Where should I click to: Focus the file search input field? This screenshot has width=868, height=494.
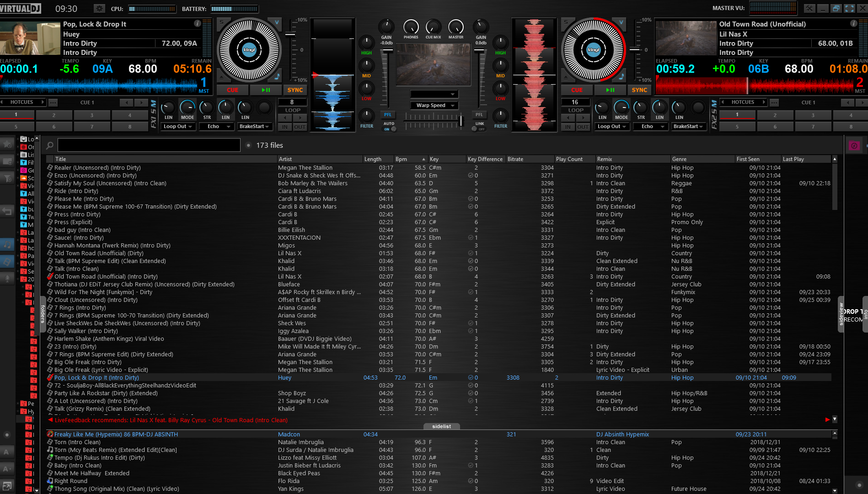coord(149,145)
